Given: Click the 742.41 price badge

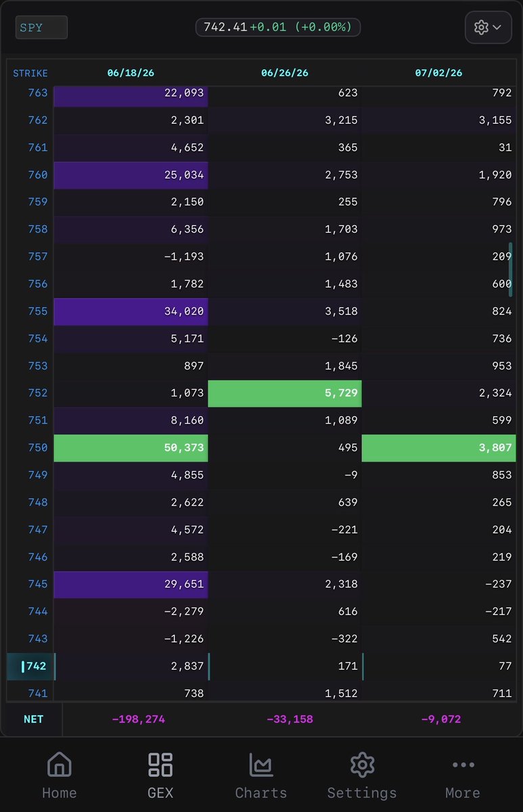Looking at the screenshot, I should [x=277, y=27].
